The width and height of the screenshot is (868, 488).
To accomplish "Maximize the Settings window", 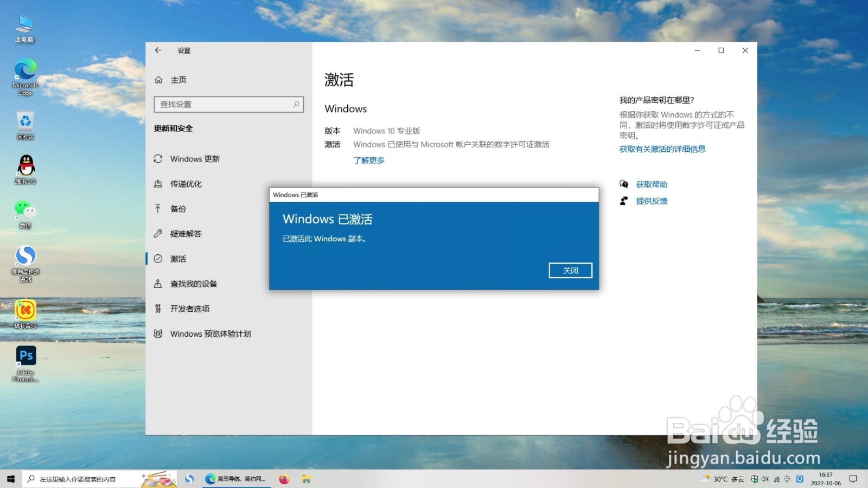I will point(721,50).
